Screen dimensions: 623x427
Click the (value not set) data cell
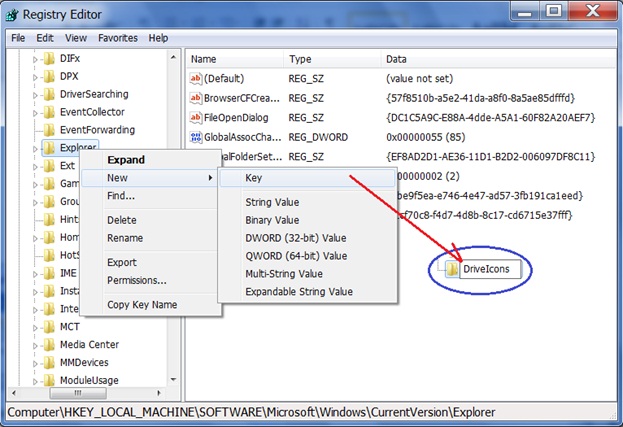click(x=419, y=79)
